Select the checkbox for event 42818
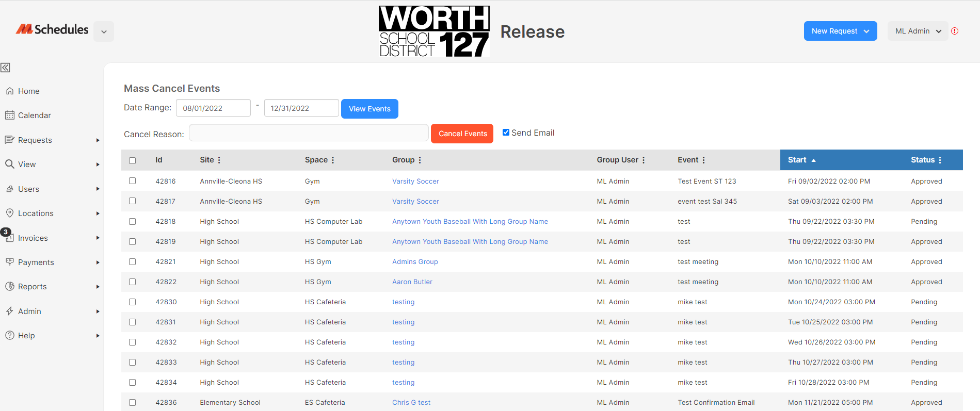 click(133, 221)
